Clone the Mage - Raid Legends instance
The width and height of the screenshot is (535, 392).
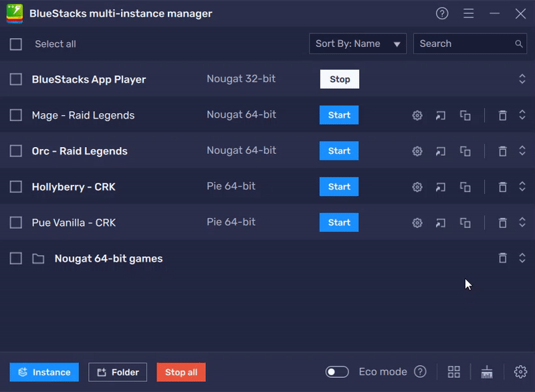click(465, 115)
